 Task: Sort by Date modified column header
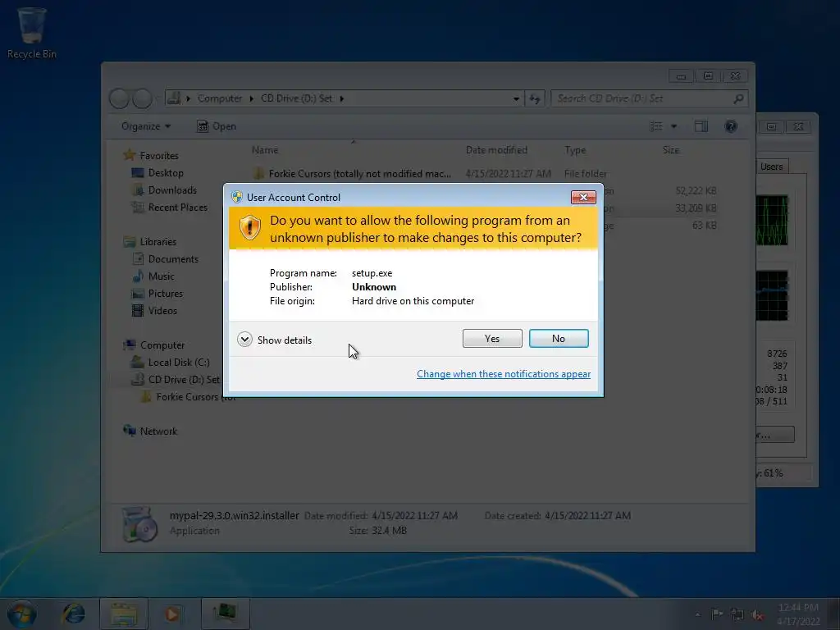pyautogui.click(x=496, y=150)
